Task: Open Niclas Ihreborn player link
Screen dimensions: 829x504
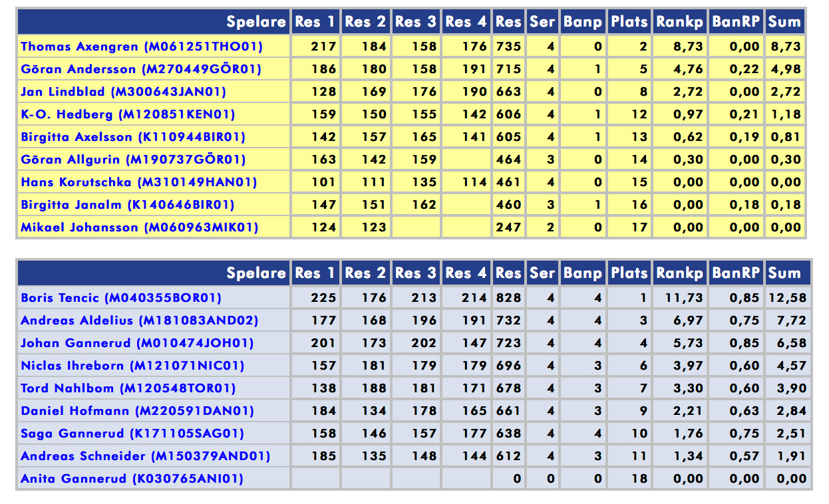Action: point(132,366)
